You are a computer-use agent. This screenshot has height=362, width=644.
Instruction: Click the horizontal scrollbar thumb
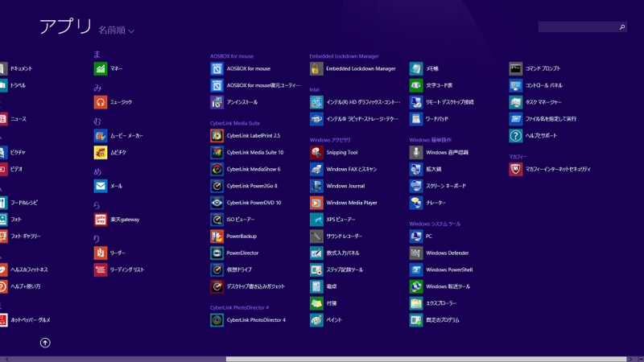coord(426,359)
